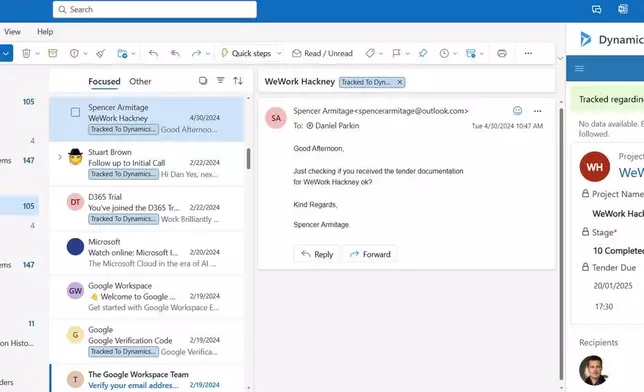Open The Google Workspace Team email
Image resolution: width=644 pixels, height=392 pixels.
147,378
